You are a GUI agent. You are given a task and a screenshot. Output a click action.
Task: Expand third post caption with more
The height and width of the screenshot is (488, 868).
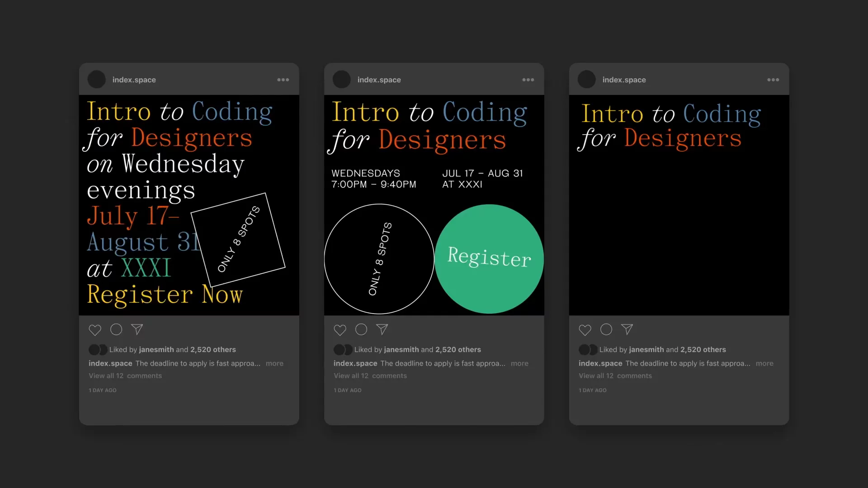coord(764,364)
